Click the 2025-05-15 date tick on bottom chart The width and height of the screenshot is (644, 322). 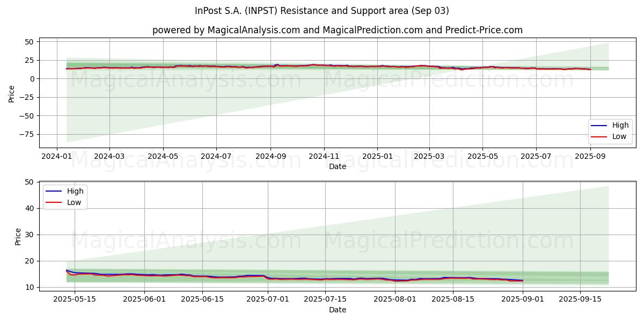click(75, 297)
